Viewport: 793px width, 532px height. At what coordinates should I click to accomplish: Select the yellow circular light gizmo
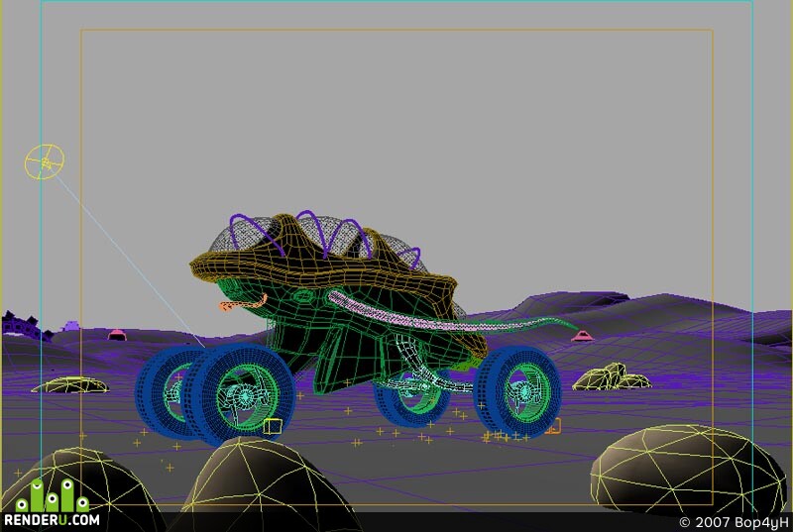[x=45, y=162]
